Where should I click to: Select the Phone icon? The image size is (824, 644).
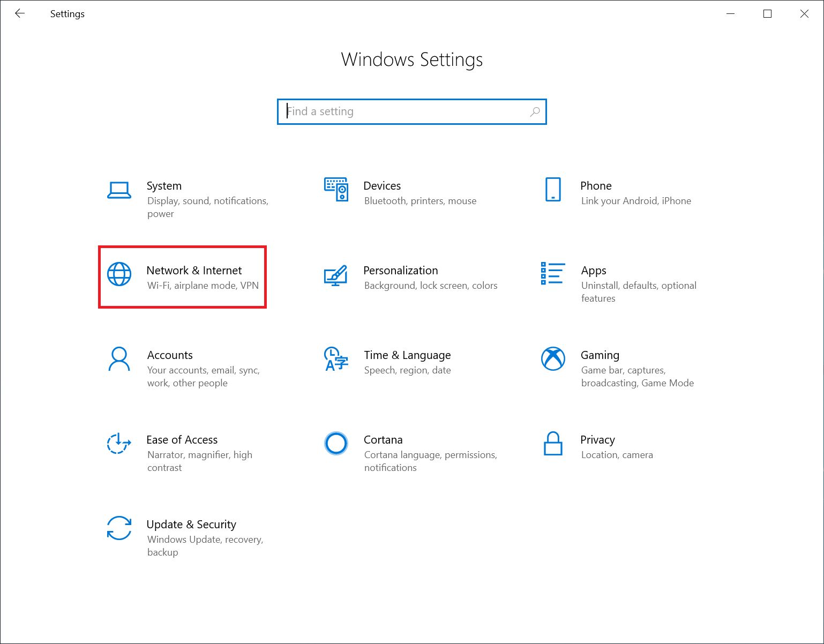[552, 189]
